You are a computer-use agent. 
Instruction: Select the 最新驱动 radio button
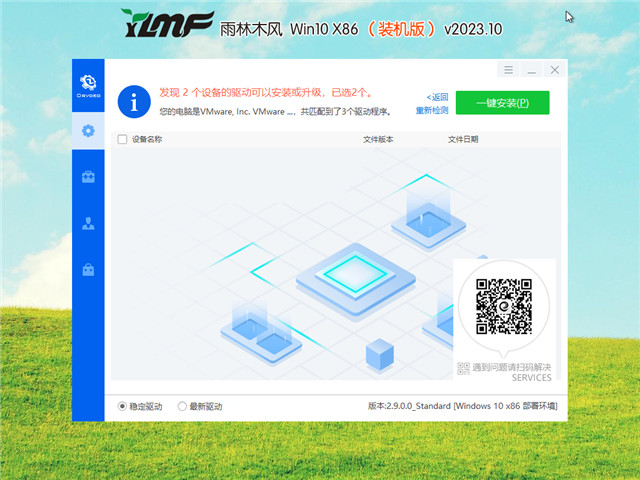click(182, 406)
